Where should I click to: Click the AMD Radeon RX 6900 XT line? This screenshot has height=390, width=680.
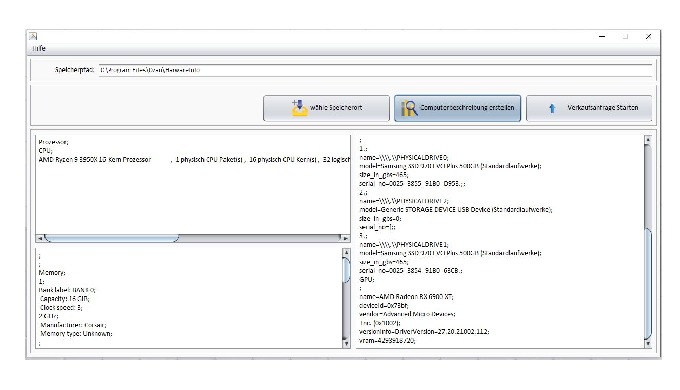(x=406, y=297)
